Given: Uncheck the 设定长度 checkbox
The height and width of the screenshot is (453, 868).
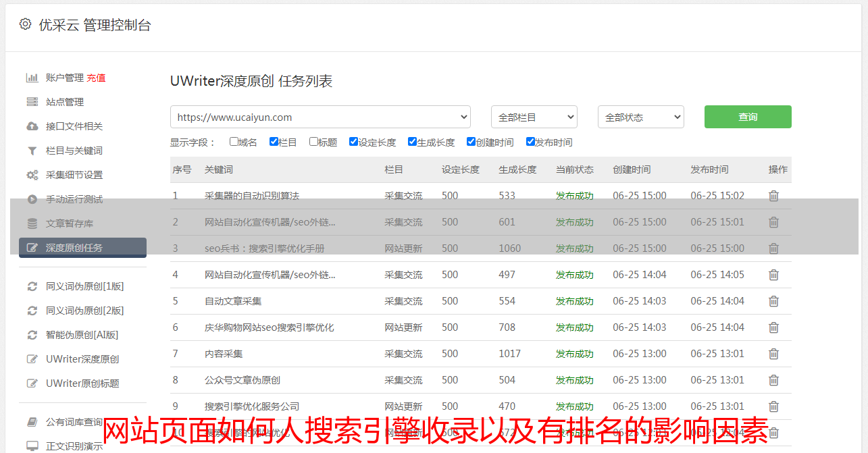Looking at the screenshot, I should 353,142.
